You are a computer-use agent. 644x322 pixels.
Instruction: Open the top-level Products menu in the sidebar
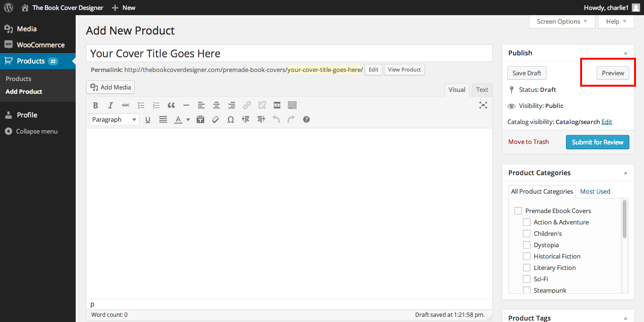pos(38,61)
